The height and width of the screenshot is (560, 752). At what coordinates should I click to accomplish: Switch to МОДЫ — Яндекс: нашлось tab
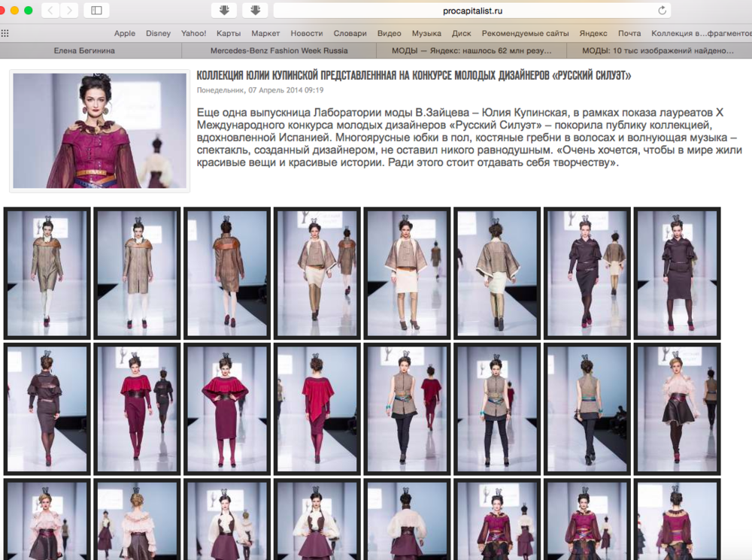pos(472,50)
